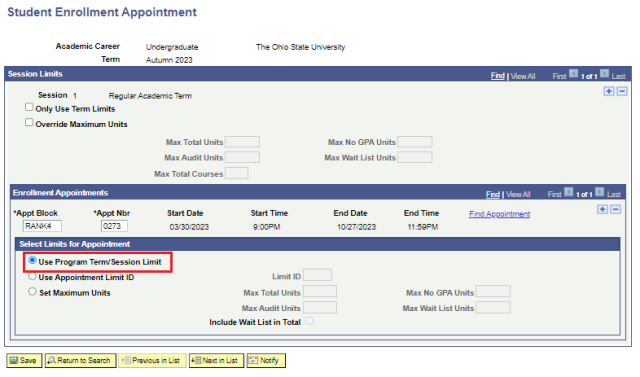Screen dimensions: 640x377
Task: Click session Max Audit Units field
Action: (242, 157)
